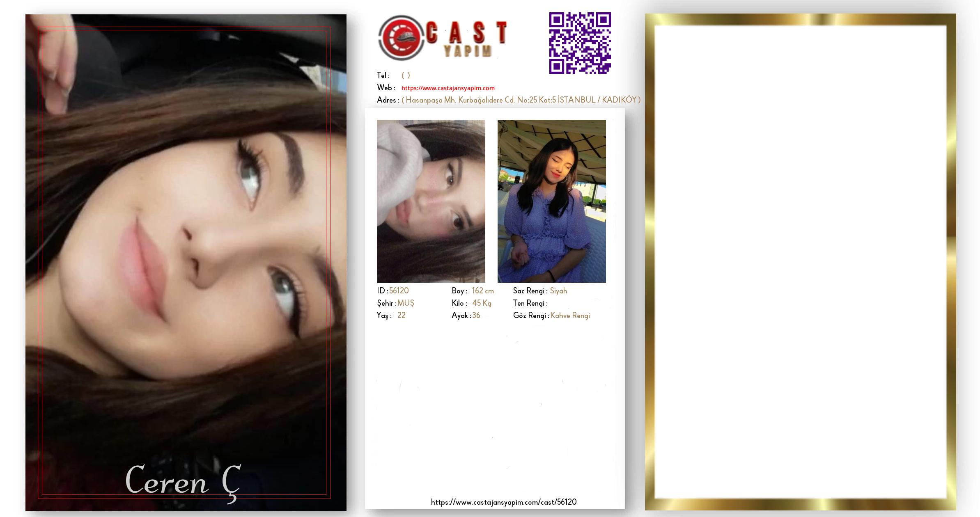This screenshot has height=517, width=980.
Task: Click inside the empty gold-framed panel
Action: pos(800,263)
